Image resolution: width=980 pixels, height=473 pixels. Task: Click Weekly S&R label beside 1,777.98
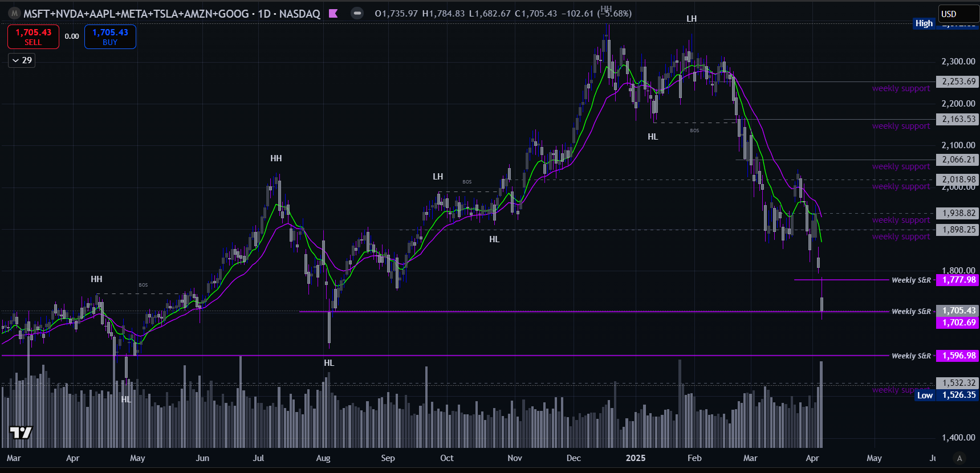[x=911, y=280]
